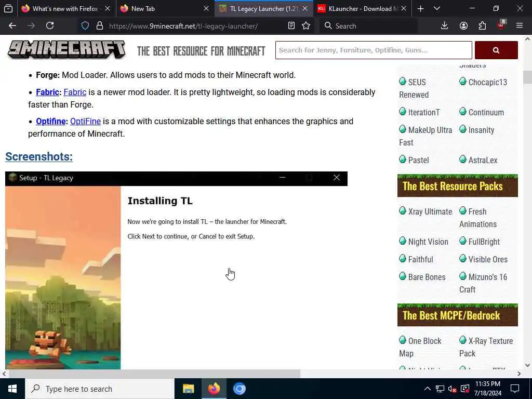Open Fresh Animations link
Viewport: 532px width, 399px height.
(478, 218)
